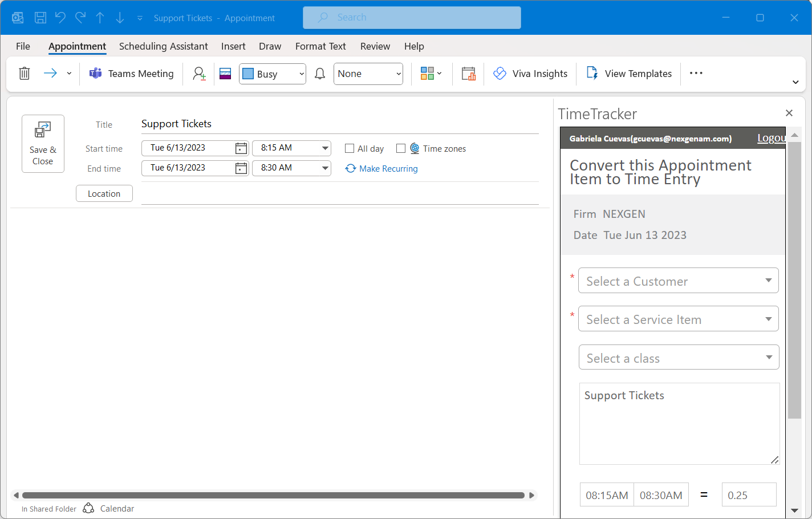Image resolution: width=812 pixels, height=519 pixels.
Task: Go to next item with down arrow
Action: (x=120, y=18)
